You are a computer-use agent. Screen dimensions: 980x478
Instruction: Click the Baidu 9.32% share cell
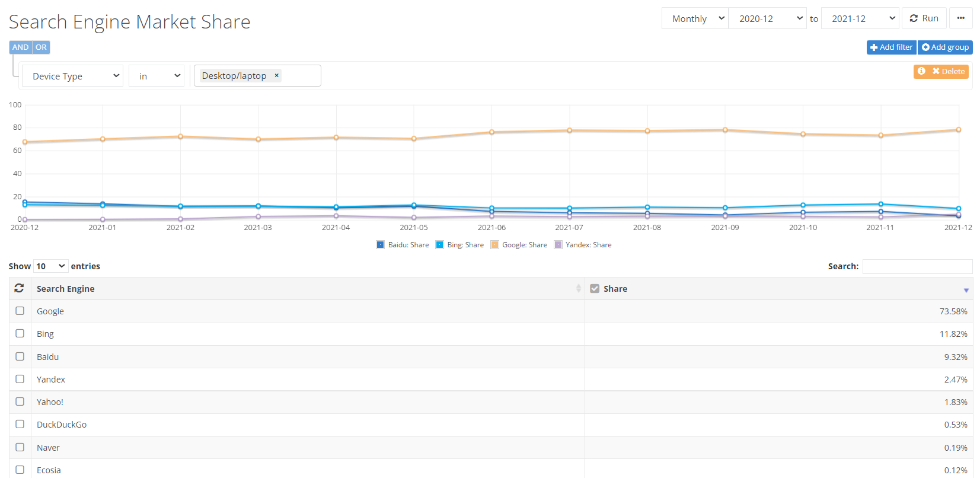[778, 357]
